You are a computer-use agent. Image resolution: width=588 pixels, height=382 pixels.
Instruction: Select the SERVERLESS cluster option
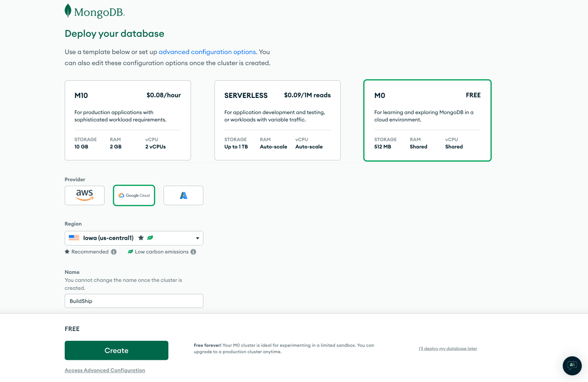277,120
